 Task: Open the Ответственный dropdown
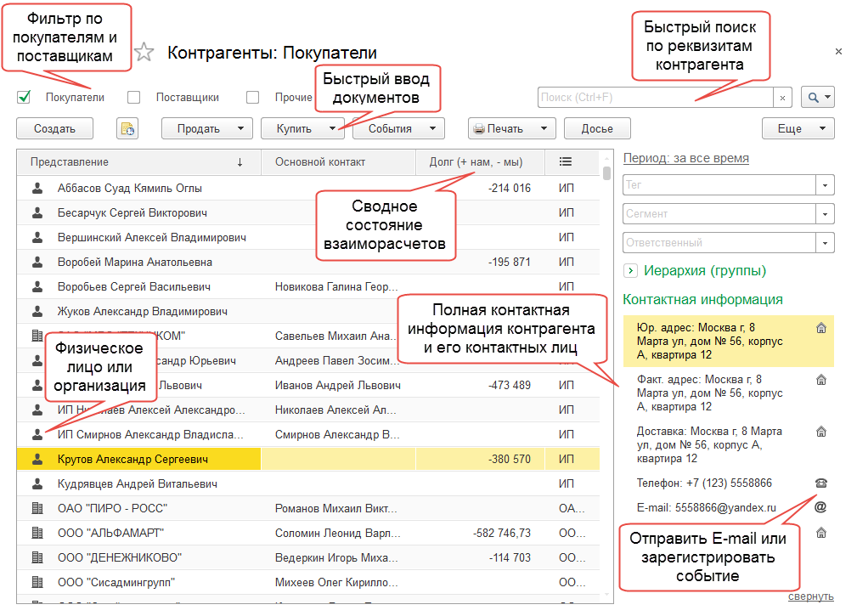click(825, 243)
